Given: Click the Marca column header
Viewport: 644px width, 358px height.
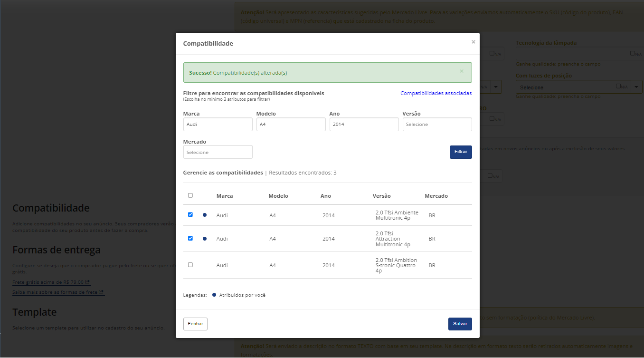Looking at the screenshot, I should 225,196.
